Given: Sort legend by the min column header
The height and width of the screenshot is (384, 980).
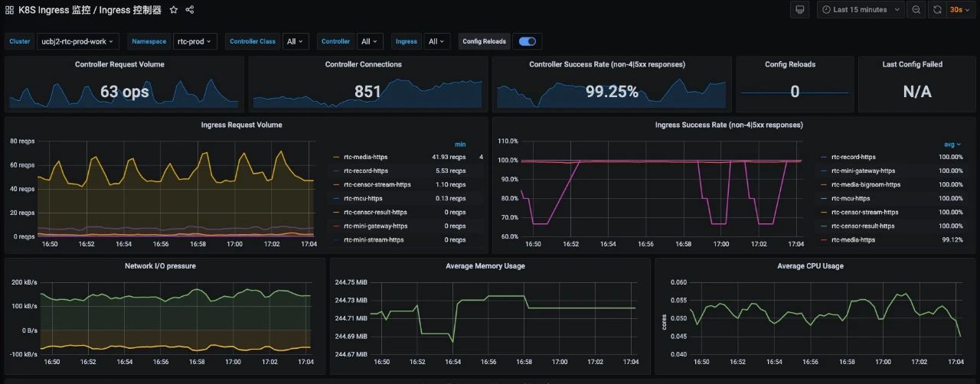Looking at the screenshot, I should click(x=460, y=144).
